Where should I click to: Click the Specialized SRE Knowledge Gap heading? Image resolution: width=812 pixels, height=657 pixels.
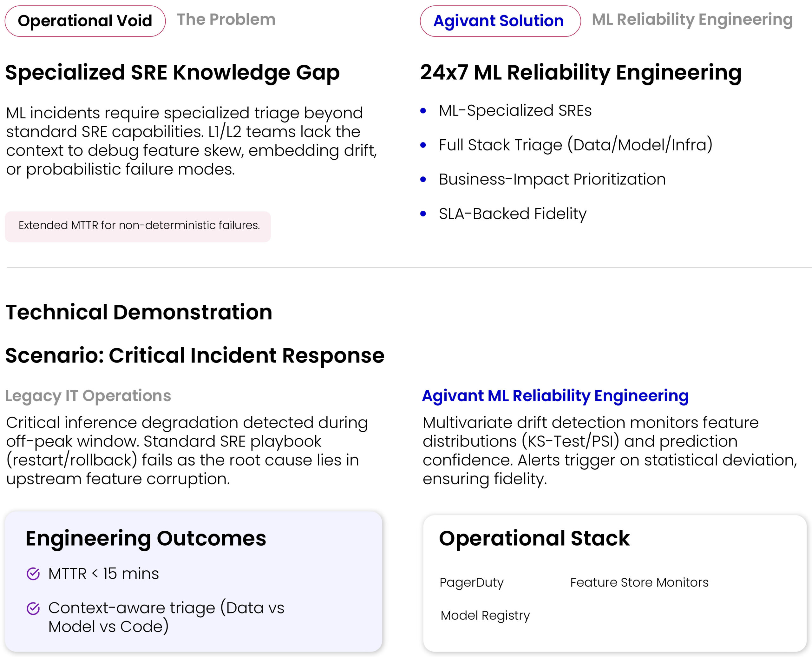click(x=173, y=72)
